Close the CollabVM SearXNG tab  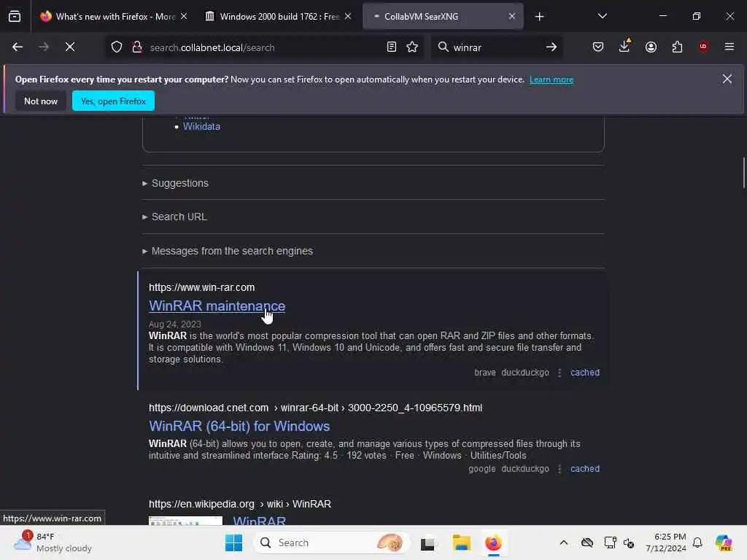coord(511,16)
